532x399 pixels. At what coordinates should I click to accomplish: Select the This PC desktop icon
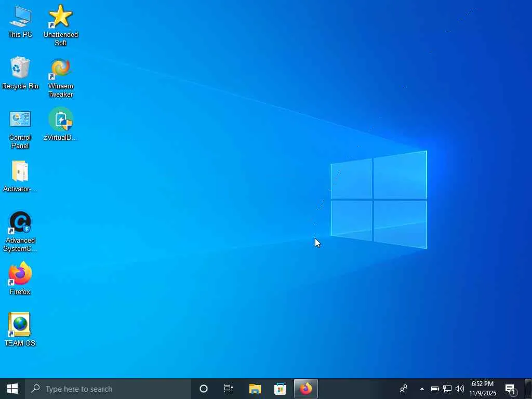tap(20, 21)
